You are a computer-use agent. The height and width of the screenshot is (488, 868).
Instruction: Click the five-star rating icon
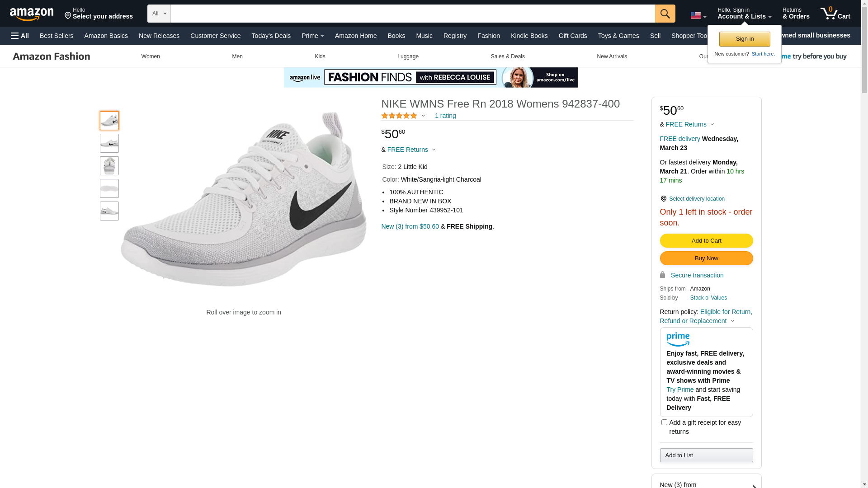pos(399,116)
